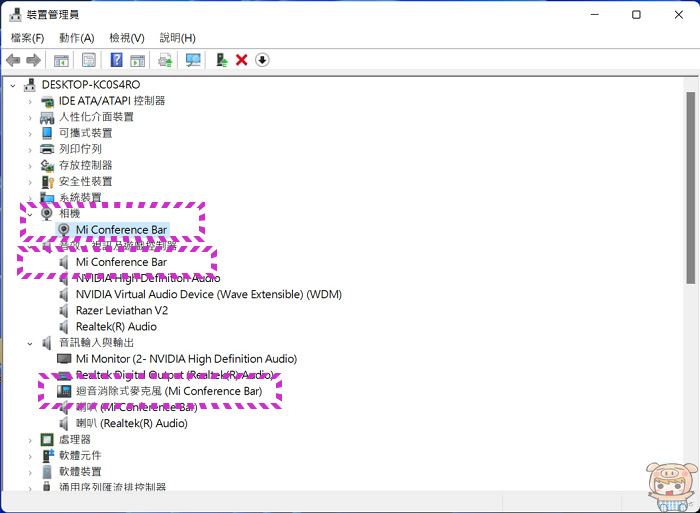The width and height of the screenshot is (700, 513).
Task: Toggle the console tree pane toolbar icon
Action: 61,60
